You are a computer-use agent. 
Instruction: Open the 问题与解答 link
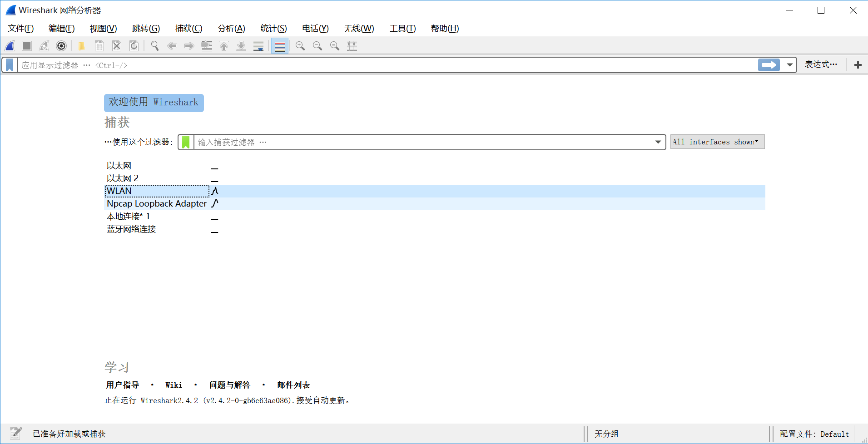[230, 385]
